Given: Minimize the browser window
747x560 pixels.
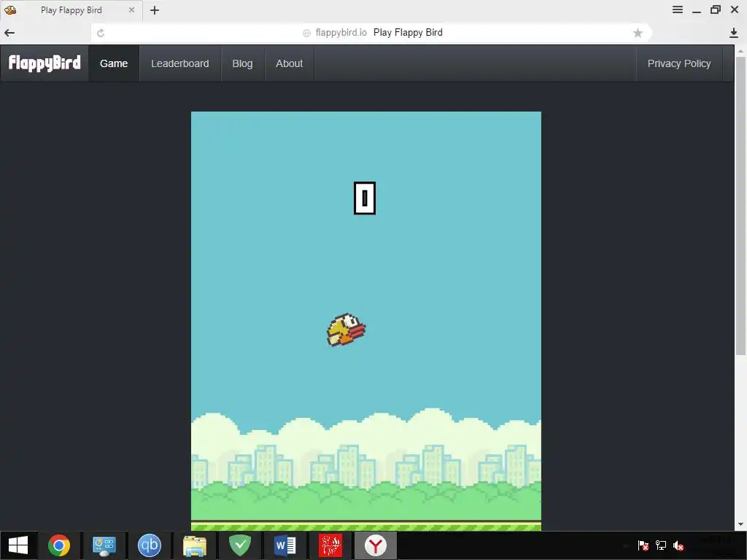Looking at the screenshot, I should click(x=697, y=10).
